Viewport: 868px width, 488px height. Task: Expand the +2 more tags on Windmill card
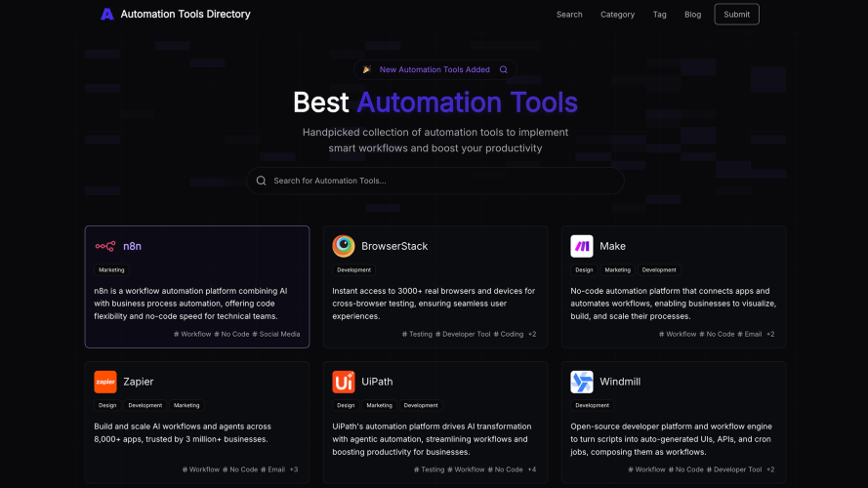[x=770, y=469]
